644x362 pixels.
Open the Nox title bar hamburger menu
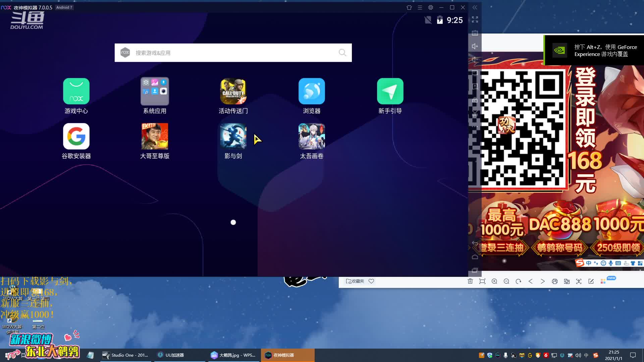pyautogui.click(x=420, y=7)
